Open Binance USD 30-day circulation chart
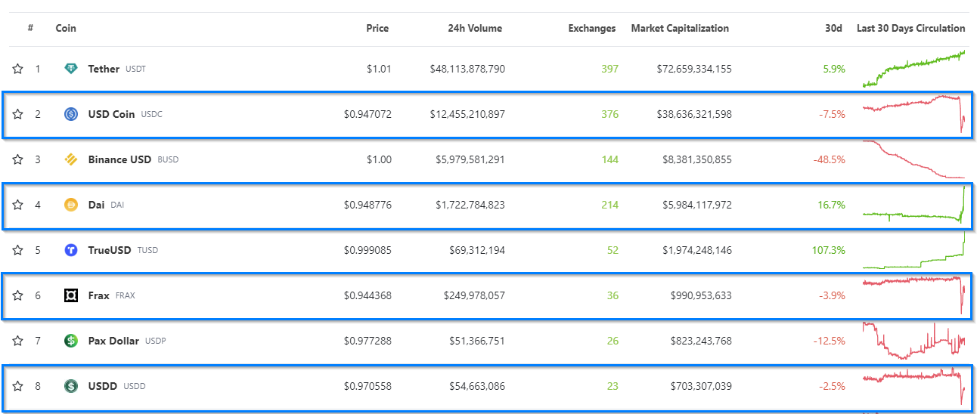This screenshot has height=414, width=980. coord(913,159)
